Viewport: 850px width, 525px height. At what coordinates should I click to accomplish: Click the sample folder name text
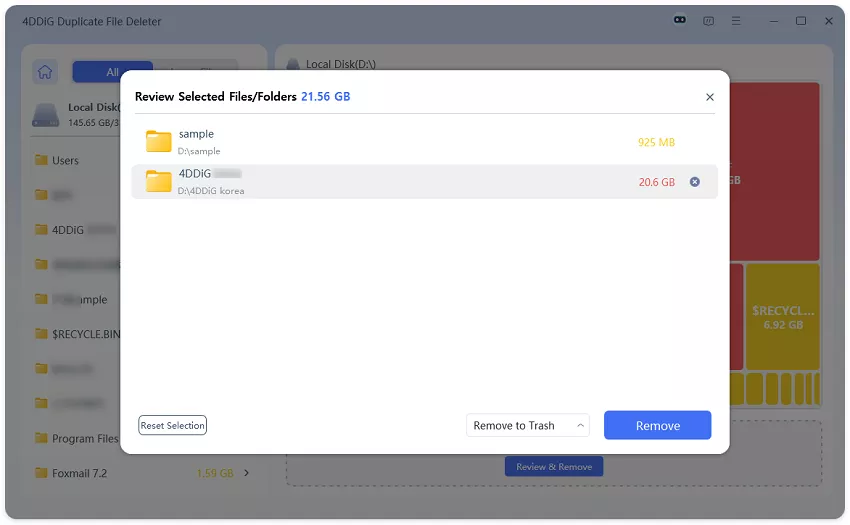coord(196,134)
